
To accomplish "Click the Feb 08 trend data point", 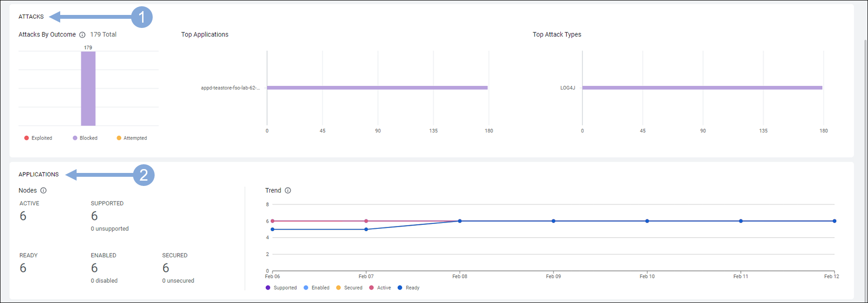I will click(x=460, y=221).
